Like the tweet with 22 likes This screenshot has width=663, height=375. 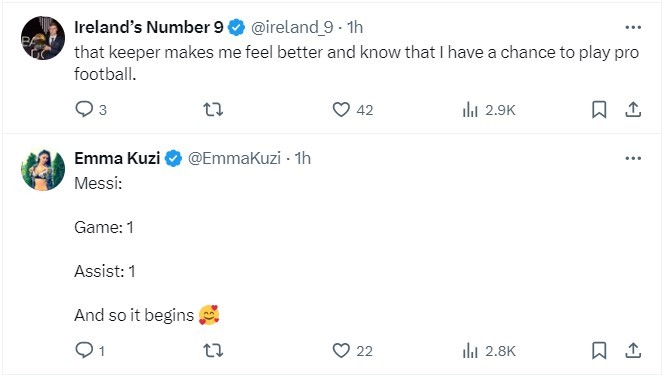click(352, 350)
